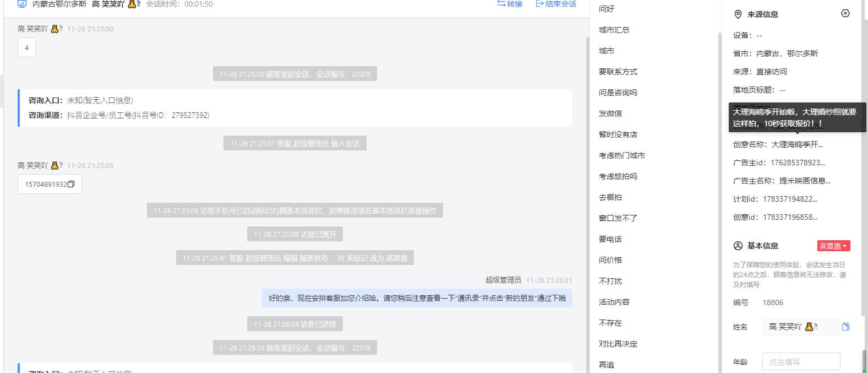
Task: Click 来源 value 直接访问
Action: tap(771, 72)
